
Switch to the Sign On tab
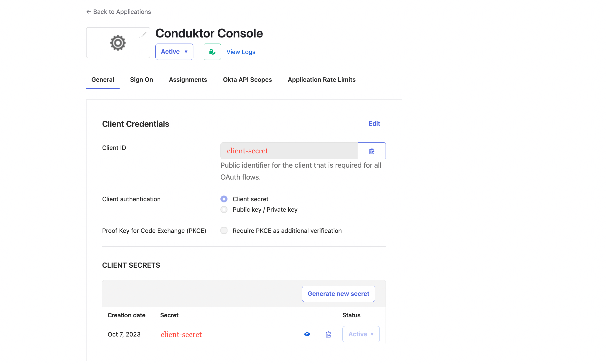pos(142,80)
